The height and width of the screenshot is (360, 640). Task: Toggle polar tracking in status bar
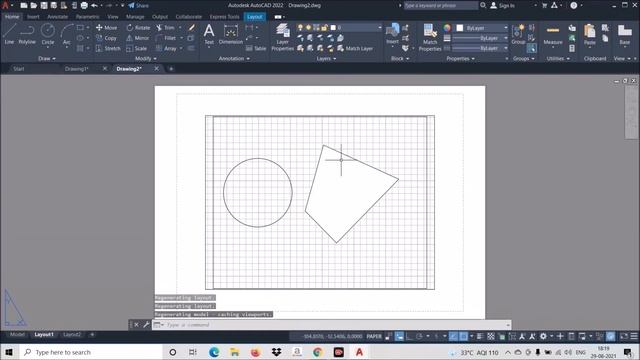[x=419, y=336]
